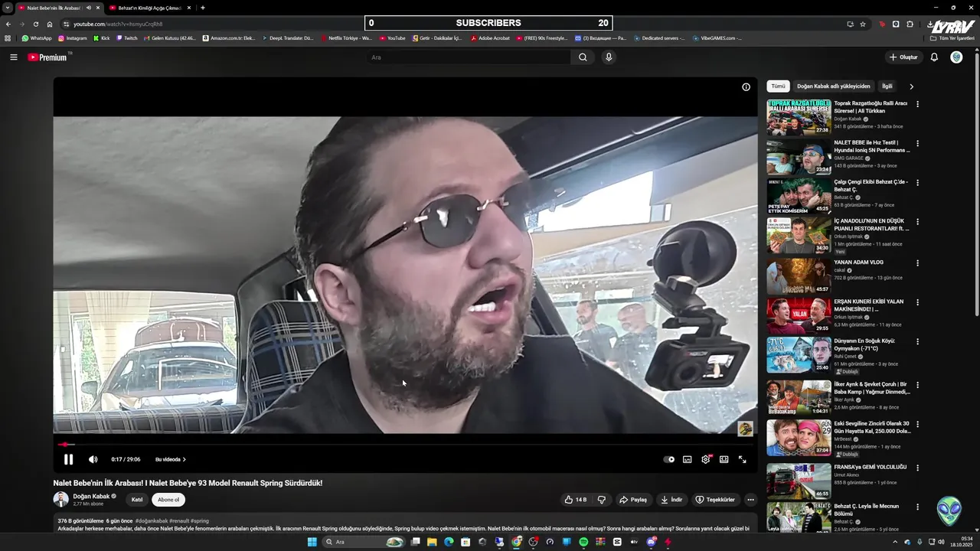Click the search magnifier button

[583, 57]
